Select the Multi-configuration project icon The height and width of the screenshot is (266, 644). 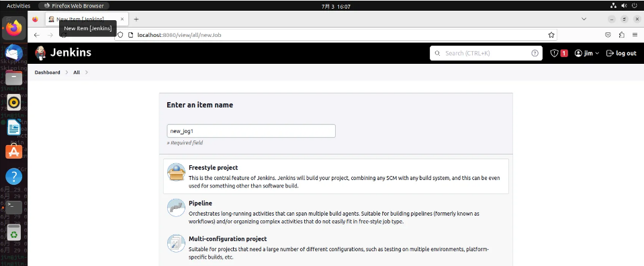(x=176, y=243)
